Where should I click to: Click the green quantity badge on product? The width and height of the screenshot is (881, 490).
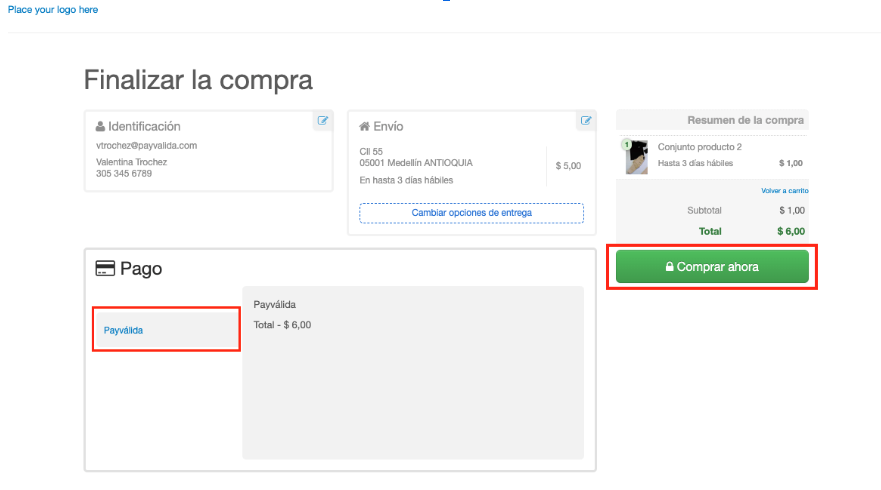click(627, 145)
